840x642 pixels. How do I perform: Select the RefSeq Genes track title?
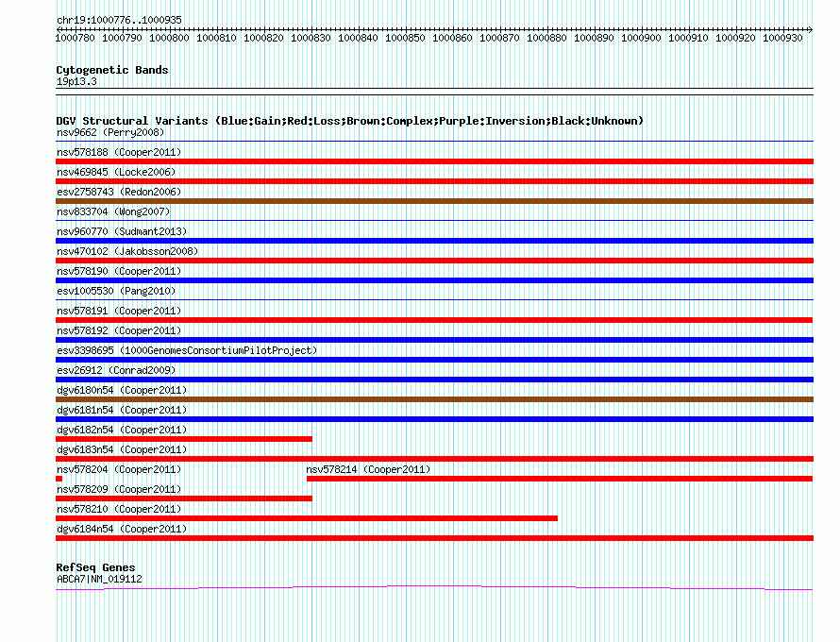pos(95,567)
